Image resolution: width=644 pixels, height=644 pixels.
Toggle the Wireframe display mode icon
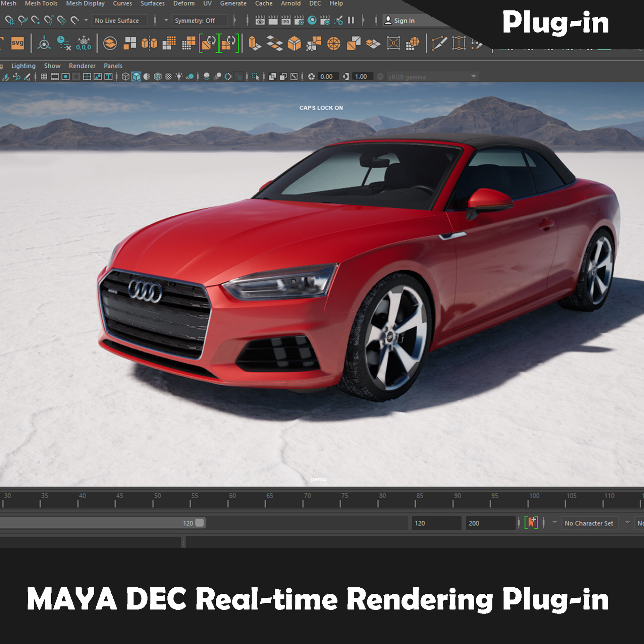125,76
